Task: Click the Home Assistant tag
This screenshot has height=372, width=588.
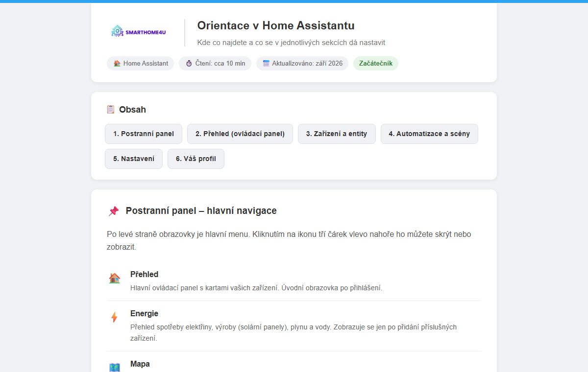Action: 140,64
